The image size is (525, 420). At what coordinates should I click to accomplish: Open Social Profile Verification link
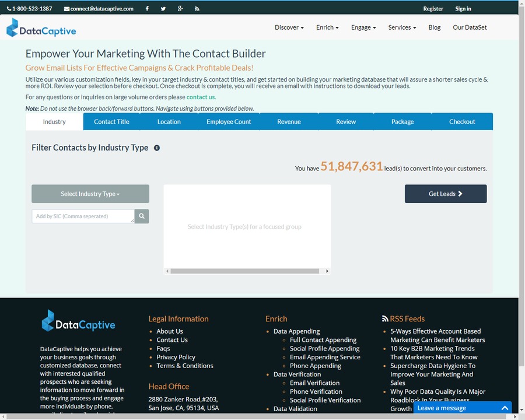(x=325, y=400)
